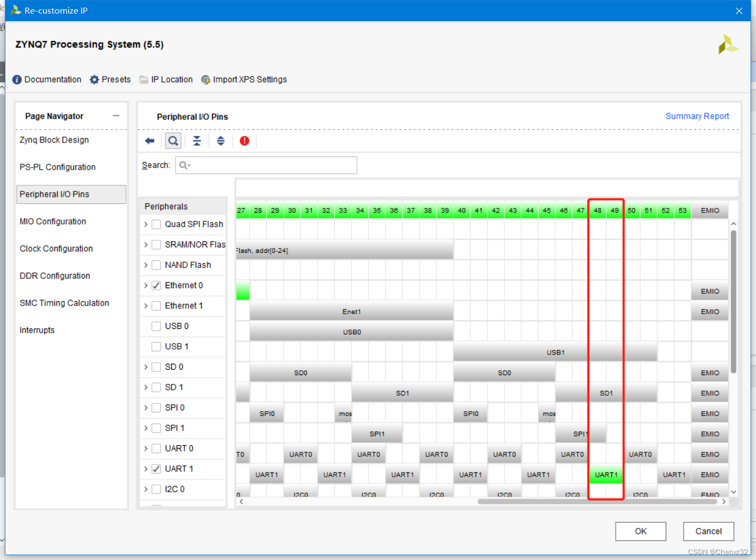Click EMIO cell in Ethernet 0 row
This screenshot has width=756, height=560.
click(710, 291)
